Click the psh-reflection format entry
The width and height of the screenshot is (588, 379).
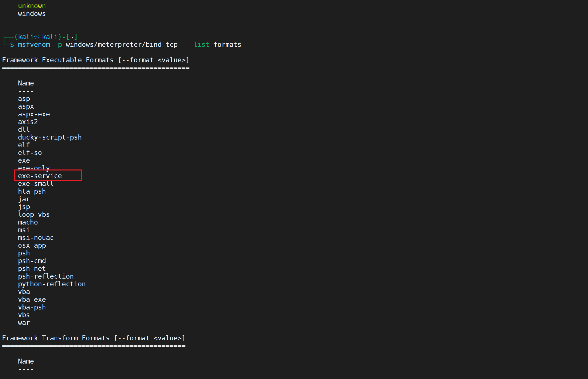pos(46,276)
